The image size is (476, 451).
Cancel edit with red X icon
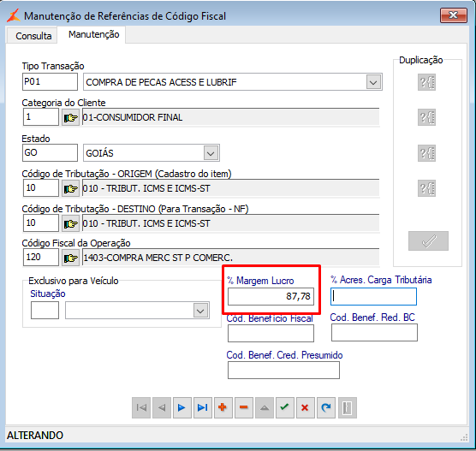pyautogui.click(x=306, y=407)
